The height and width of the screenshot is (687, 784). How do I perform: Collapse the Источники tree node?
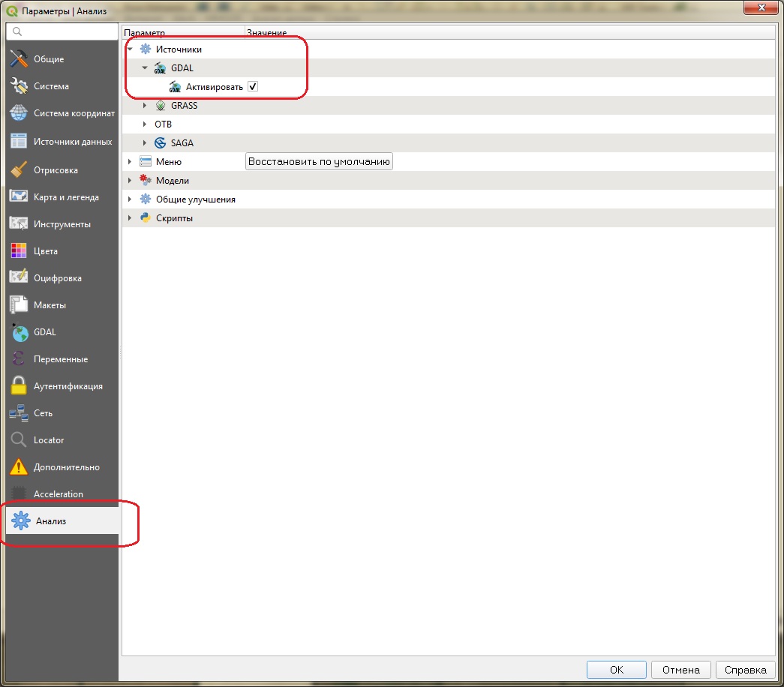click(130, 49)
